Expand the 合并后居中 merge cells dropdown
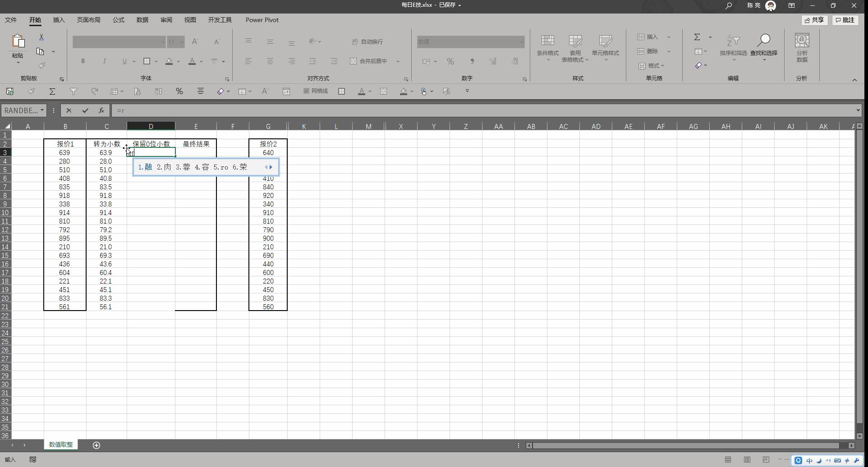The height and width of the screenshot is (467, 868). (x=397, y=61)
